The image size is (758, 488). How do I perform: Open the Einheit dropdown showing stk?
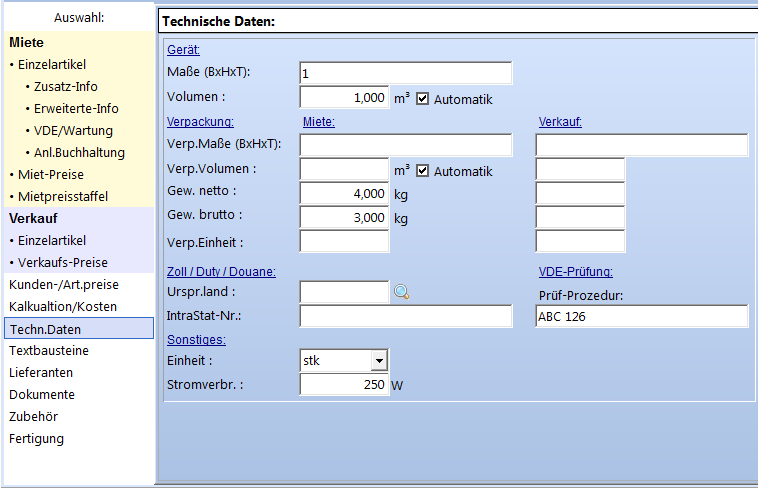pos(379,360)
